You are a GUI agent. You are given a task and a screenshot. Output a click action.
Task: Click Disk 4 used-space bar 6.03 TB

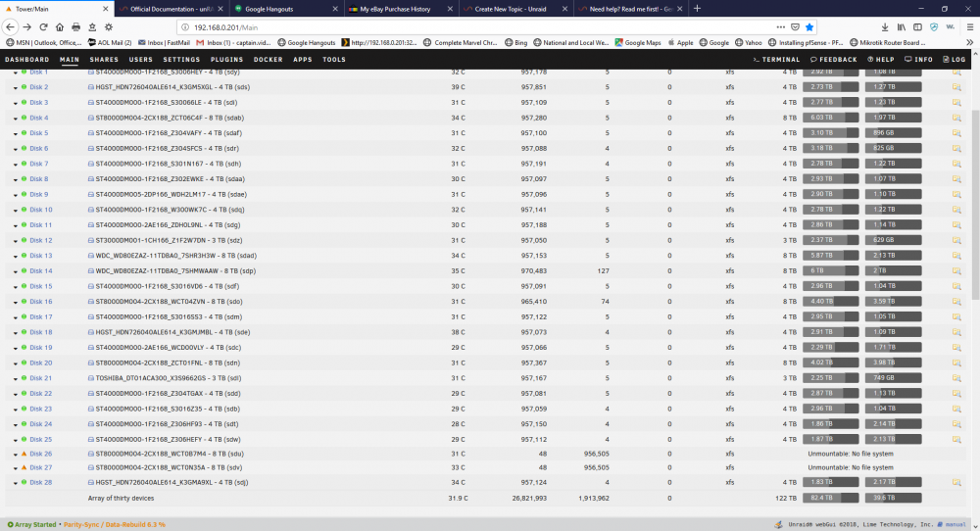click(831, 118)
